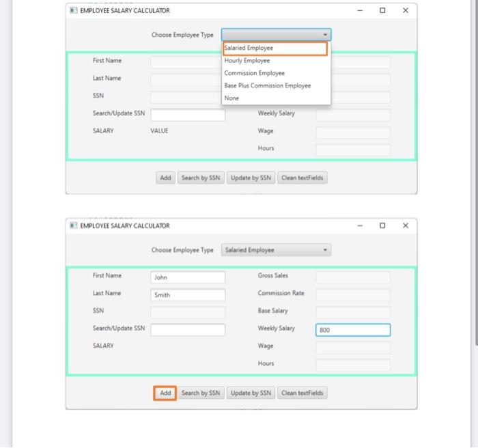Click SSN field in top window
The image size is (478, 448).
(186, 98)
